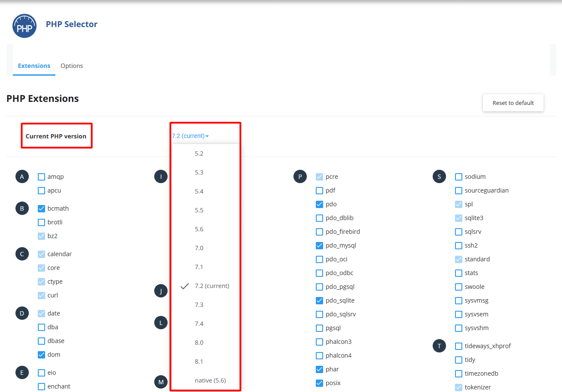Image resolution: width=562 pixels, height=392 pixels.
Task: Enable the amqp extension checkbox
Action: [41, 176]
